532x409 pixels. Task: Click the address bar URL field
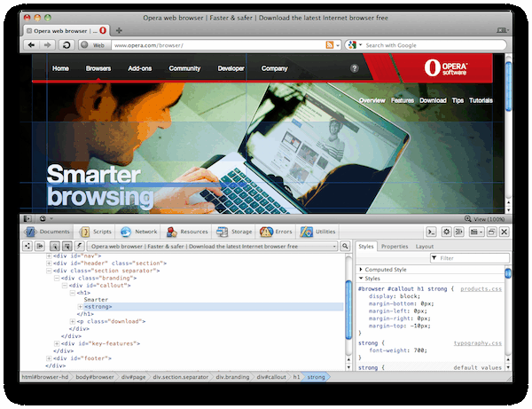point(218,44)
